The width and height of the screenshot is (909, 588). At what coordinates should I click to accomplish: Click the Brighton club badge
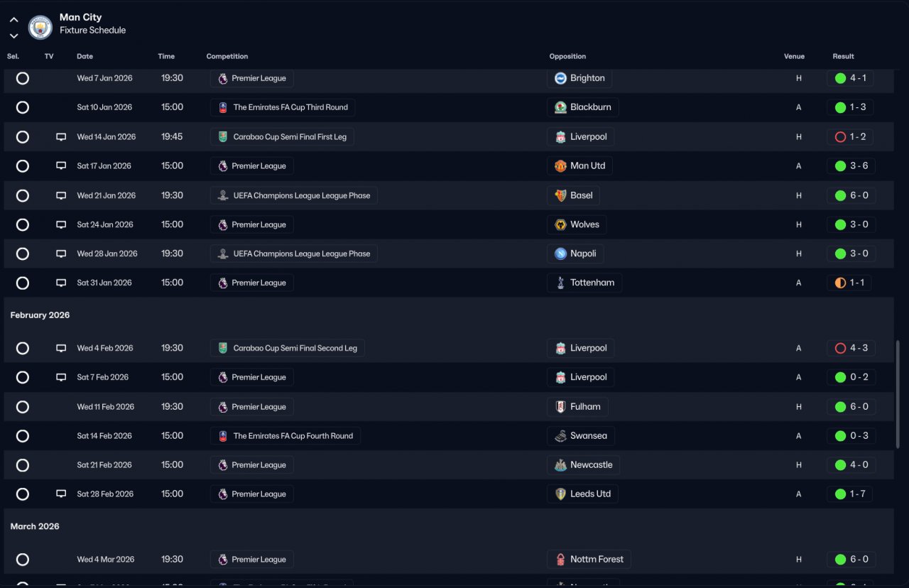(560, 78)
